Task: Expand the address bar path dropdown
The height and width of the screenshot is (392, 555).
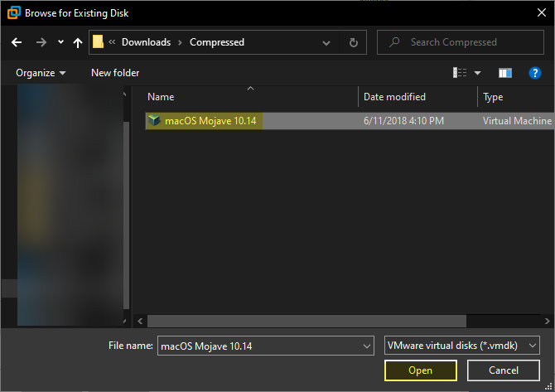Action: tap(330, 42)
